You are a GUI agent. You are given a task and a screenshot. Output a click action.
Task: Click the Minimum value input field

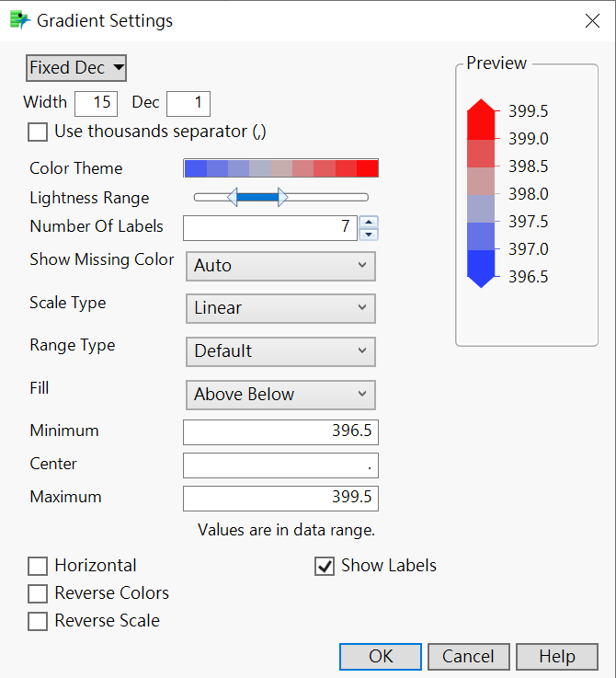280,431
